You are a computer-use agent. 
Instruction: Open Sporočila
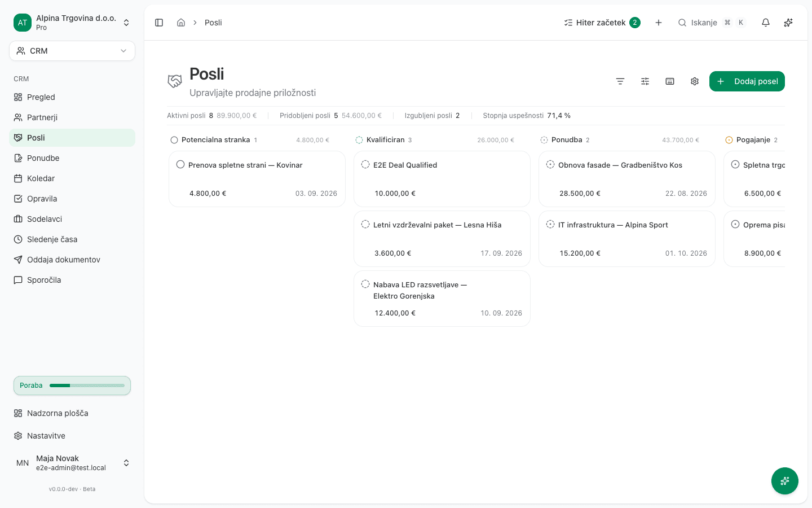[72, 280]
